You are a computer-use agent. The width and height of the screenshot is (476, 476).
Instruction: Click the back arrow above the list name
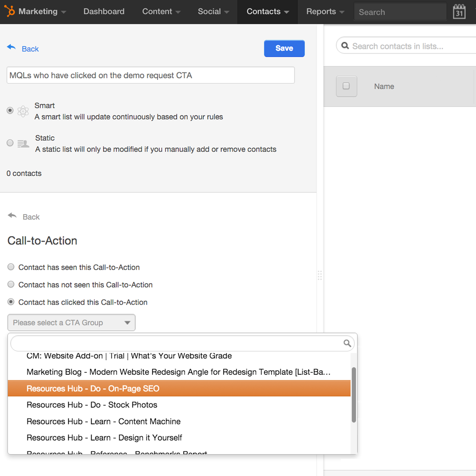point(11,46)
